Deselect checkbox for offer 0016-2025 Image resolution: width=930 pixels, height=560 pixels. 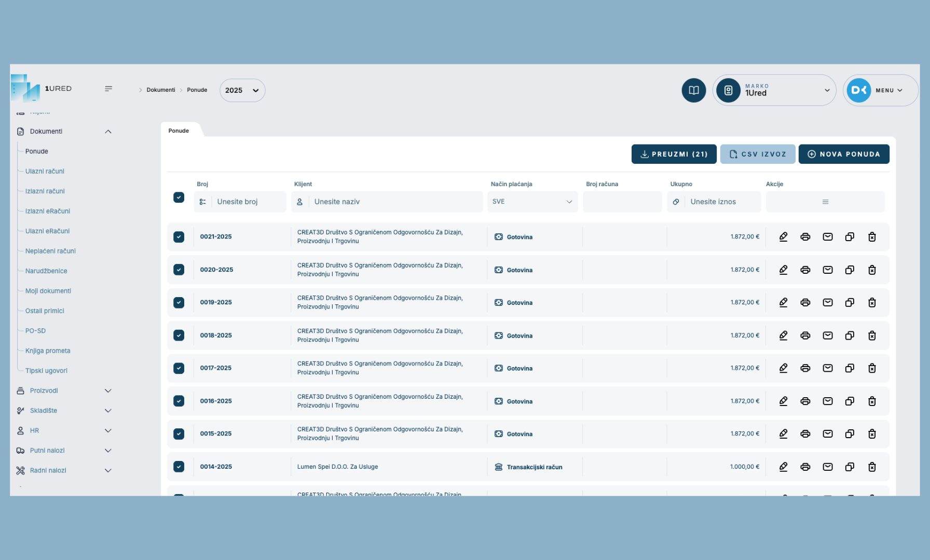pyautogui.click(x=179, y=401)
